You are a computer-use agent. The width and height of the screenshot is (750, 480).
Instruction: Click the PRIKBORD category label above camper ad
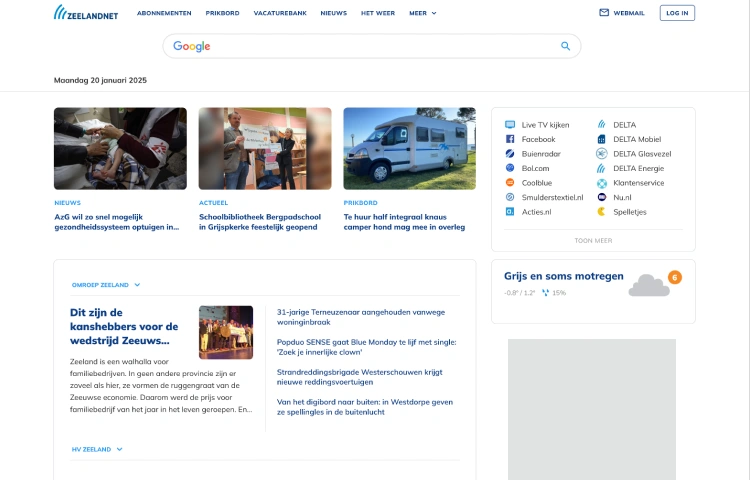click(360, 203)
